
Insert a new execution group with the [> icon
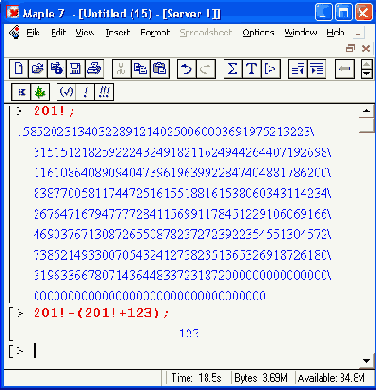pos(271,69)
